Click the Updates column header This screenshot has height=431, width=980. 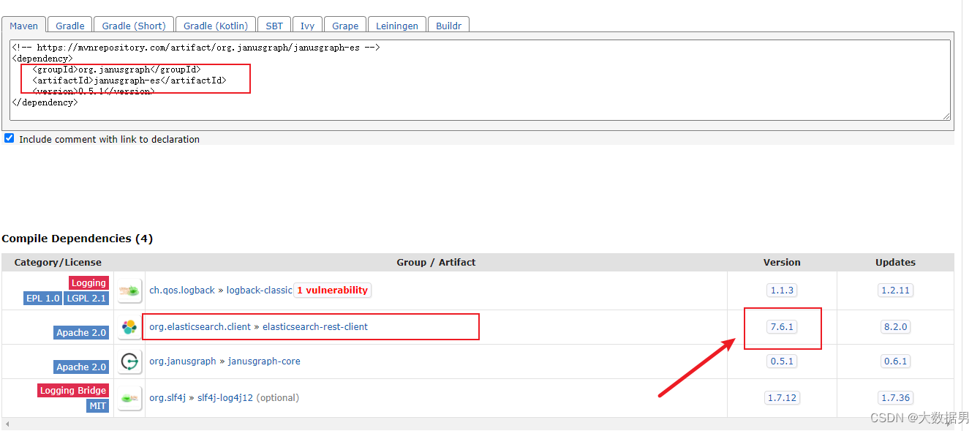click(895, 262)
